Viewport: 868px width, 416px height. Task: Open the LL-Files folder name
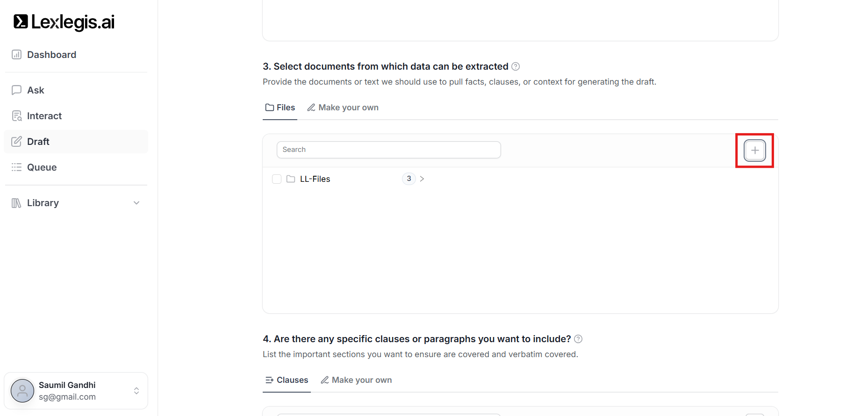coord(315,179)
